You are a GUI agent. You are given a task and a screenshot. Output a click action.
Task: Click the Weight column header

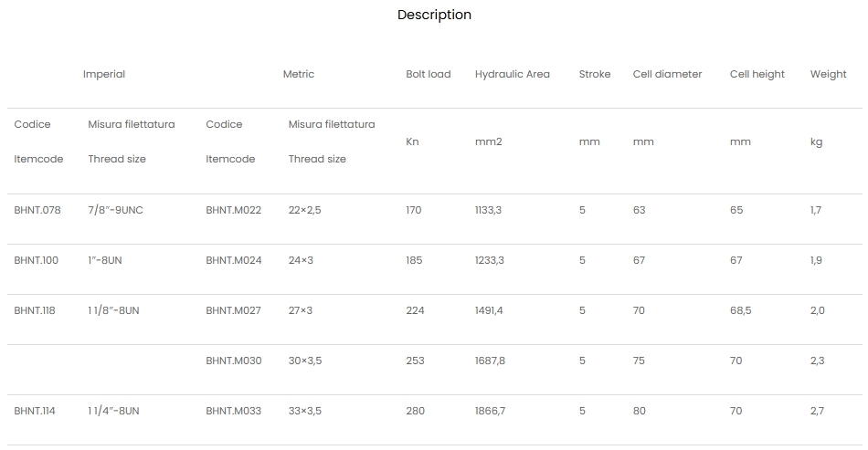[x=828, y=74]
